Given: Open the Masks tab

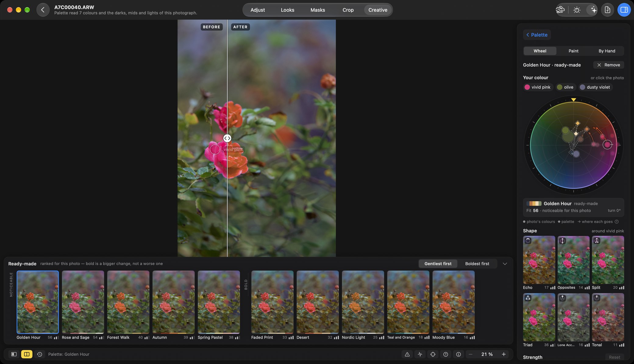Looking at the screenshot, I should coord(318,10).
